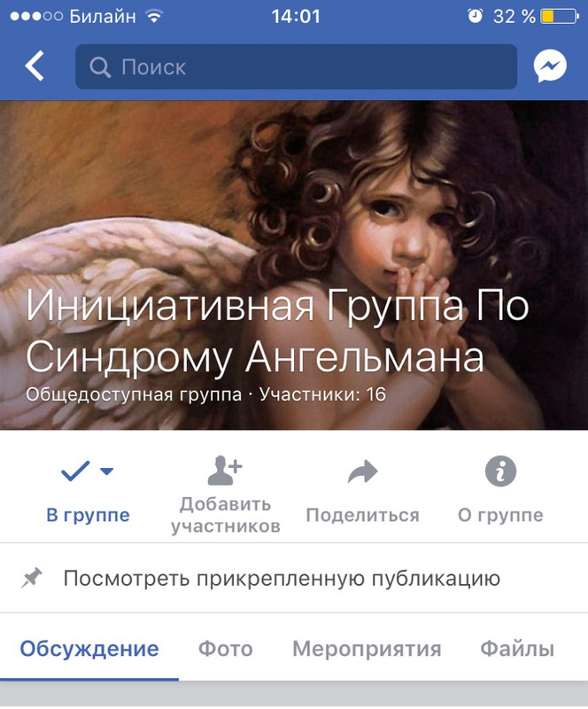
Task: Open the Мероприятия tab
Action: coord(367,649)
